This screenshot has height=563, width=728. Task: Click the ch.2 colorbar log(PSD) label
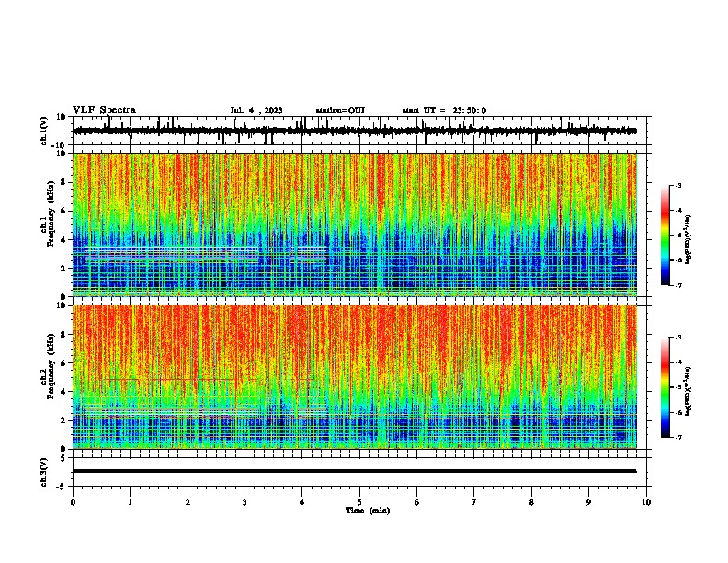click(688, 391)
